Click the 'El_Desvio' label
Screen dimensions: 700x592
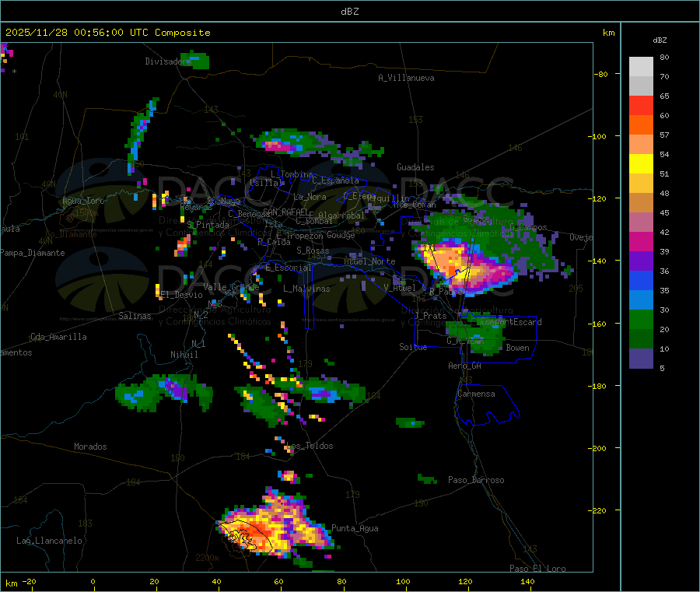181,295
